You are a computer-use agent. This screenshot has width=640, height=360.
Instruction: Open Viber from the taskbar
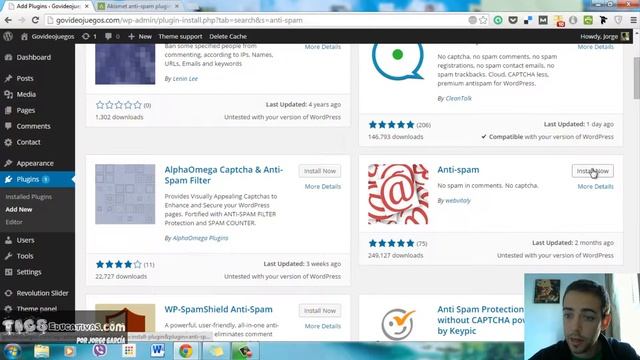99,351
